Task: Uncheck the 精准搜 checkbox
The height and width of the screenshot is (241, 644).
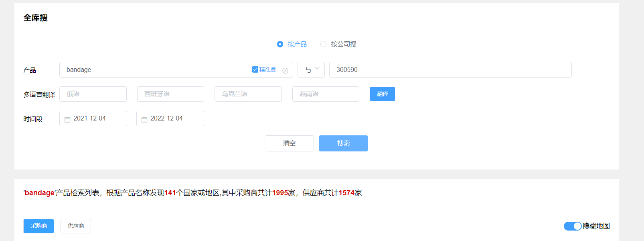Action: [x=255, y=69]
